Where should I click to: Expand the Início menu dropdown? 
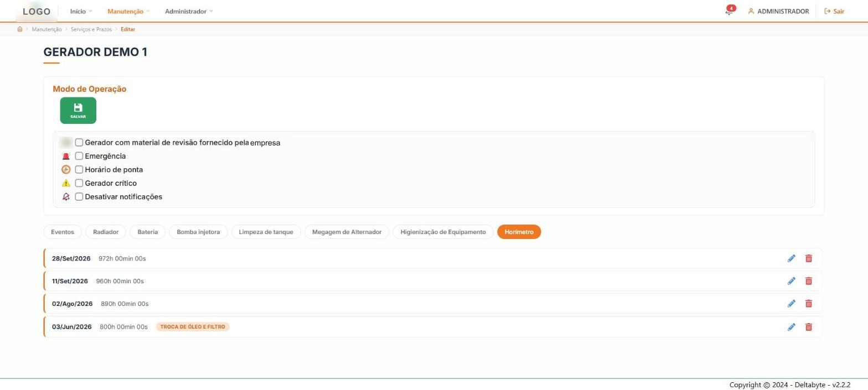(81, 11)
